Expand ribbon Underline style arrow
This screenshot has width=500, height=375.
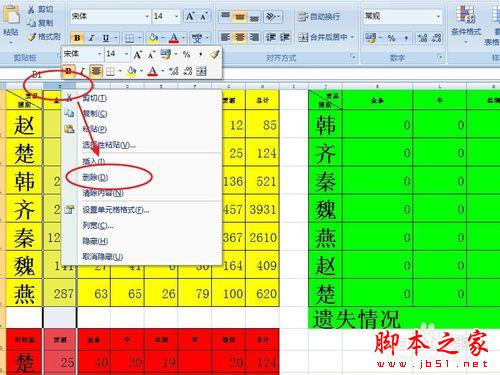coord(116,38)
